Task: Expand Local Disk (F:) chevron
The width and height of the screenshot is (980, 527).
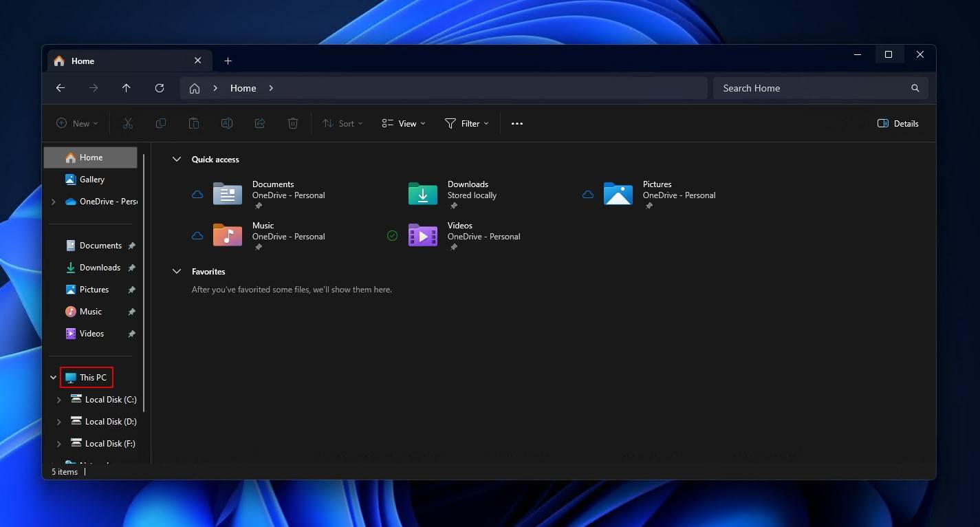Action: click(59, 444)
